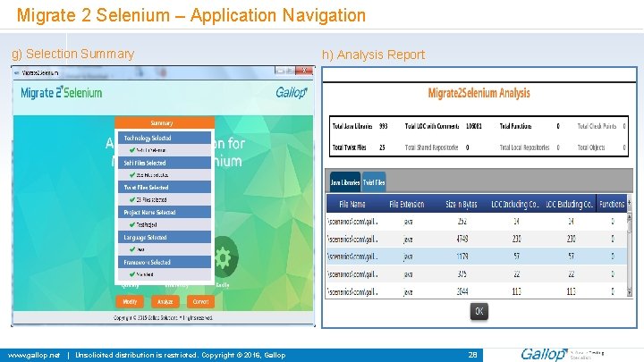Viewport: 644px width, 362px height.
Task: Click OK in the Analysis Report
Action: pos(479,312)
